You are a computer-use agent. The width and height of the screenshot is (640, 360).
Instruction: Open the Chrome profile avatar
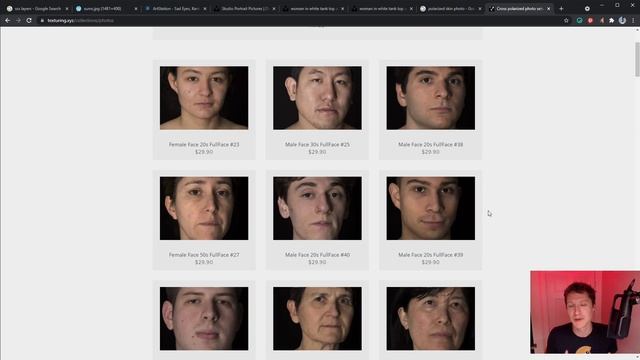pos(622,20)
